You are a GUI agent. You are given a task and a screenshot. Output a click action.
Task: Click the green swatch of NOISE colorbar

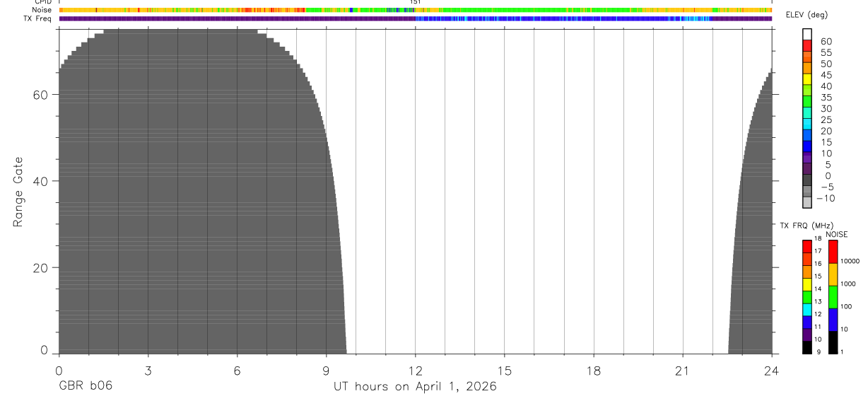[833, 297]
